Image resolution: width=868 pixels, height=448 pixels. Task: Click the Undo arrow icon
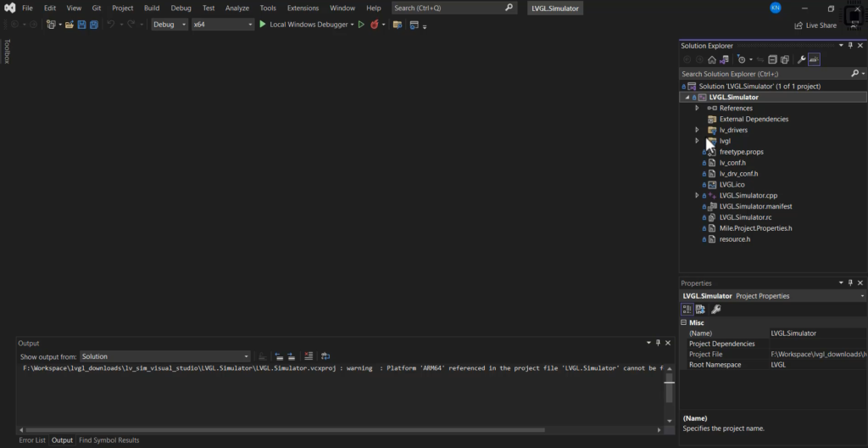110,25
